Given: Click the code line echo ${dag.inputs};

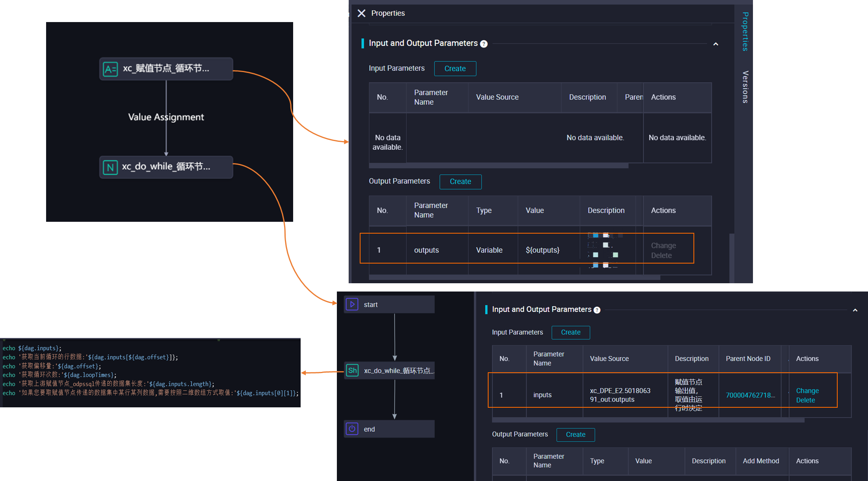Looking at the screenshot, I should pos(32,348).
